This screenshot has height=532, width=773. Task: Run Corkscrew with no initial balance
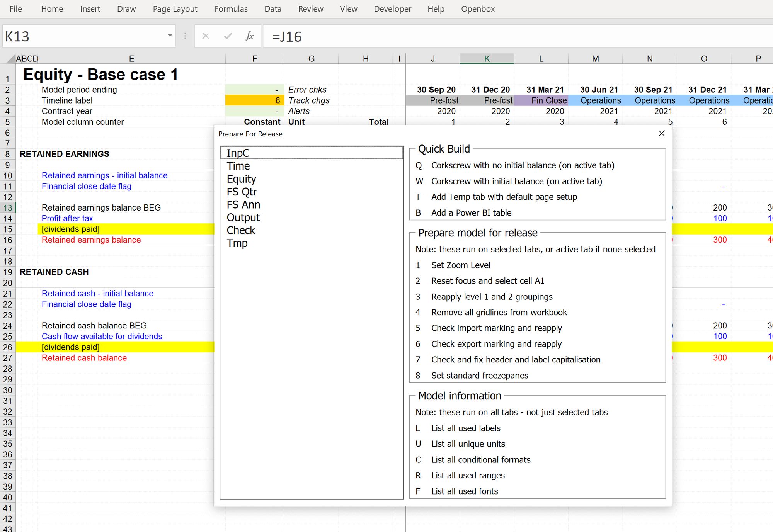click(522, 165)
